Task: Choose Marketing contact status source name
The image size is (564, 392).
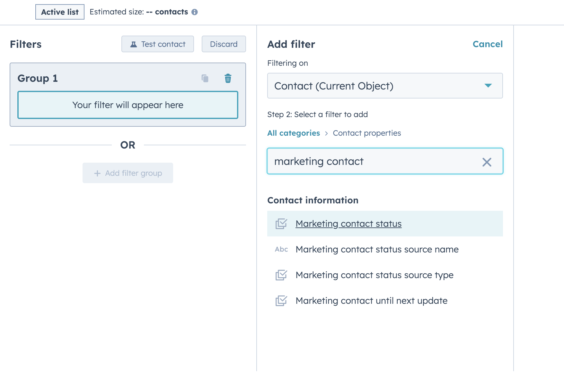Action: [x=377, y=250]
